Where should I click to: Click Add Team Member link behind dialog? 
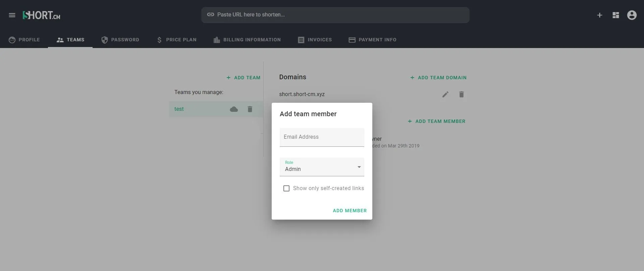[436, 121]
